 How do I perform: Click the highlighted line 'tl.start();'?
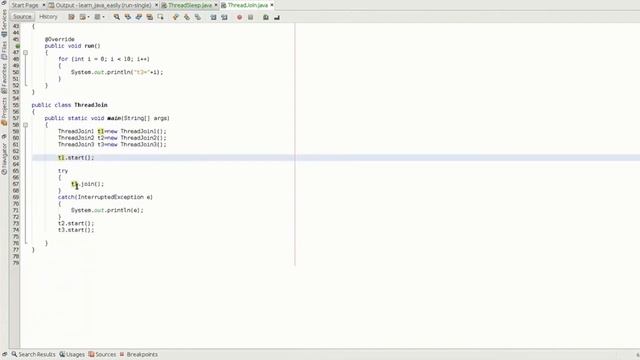[x=76, y=158]
